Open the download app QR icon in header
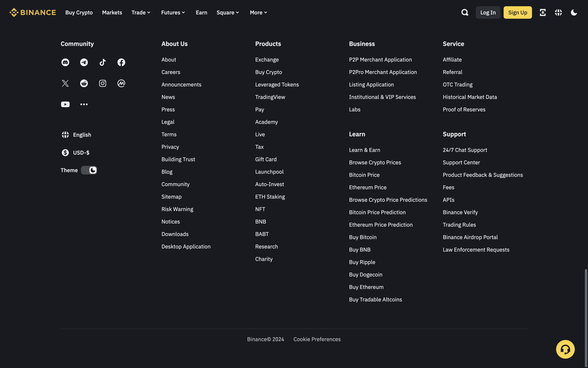The width and height of the screenshot is (588, 368). pos(543,13)
